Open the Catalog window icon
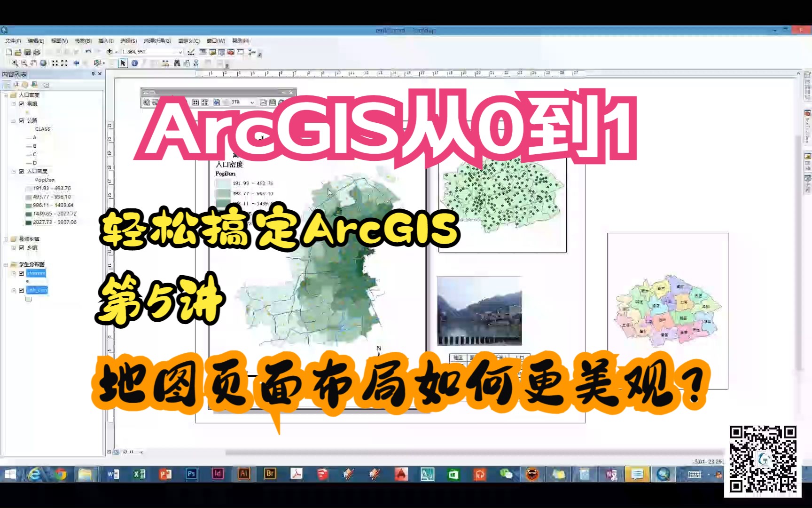Screen dimensions: 812x508 tap(212, 52)
